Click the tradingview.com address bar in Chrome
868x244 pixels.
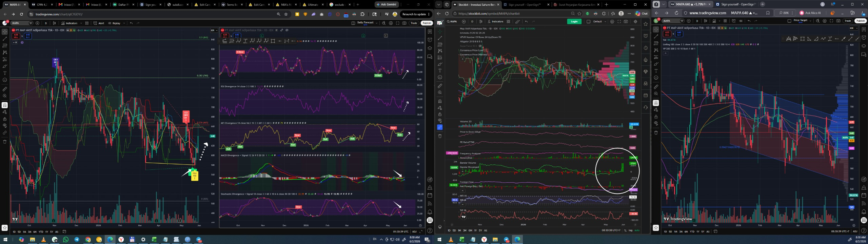(153, 14)
